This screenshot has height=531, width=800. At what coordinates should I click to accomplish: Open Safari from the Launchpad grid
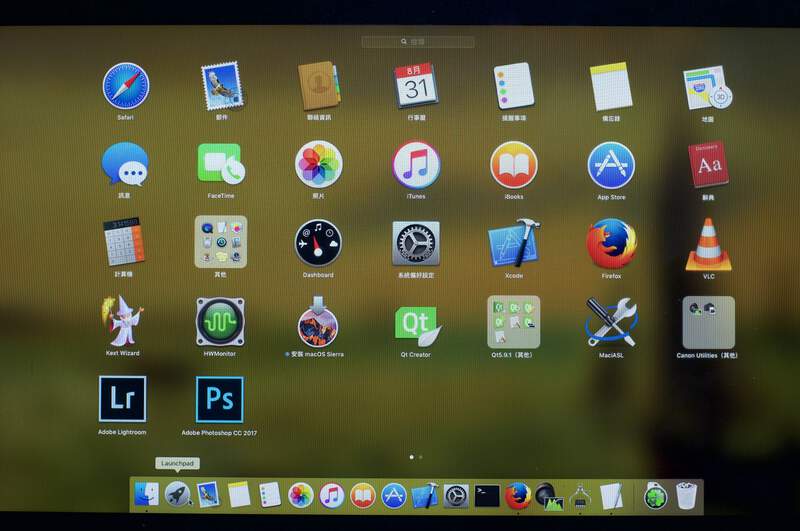(x=126, y=86)
